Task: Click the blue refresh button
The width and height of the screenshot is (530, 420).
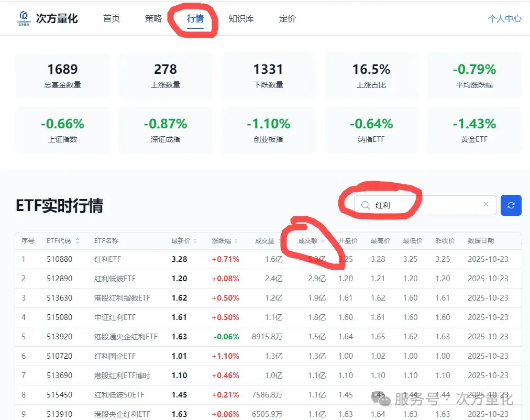Action: (x=511, y=205)
